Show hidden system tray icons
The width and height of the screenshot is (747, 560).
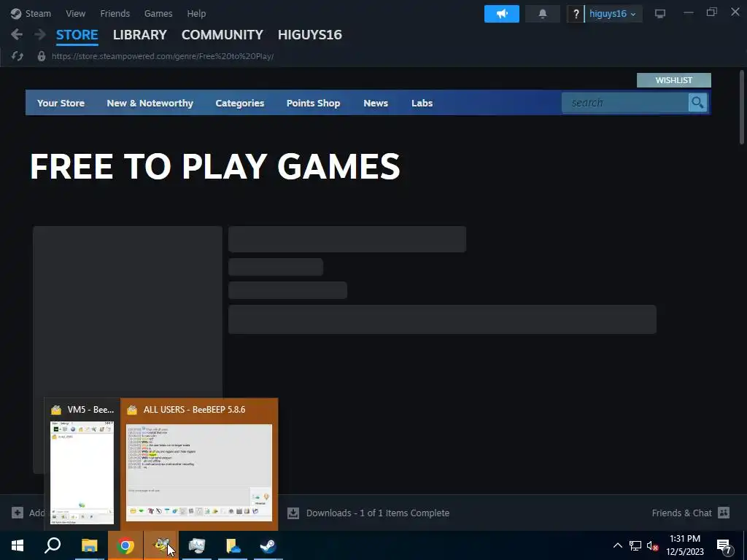click(617, 545)
